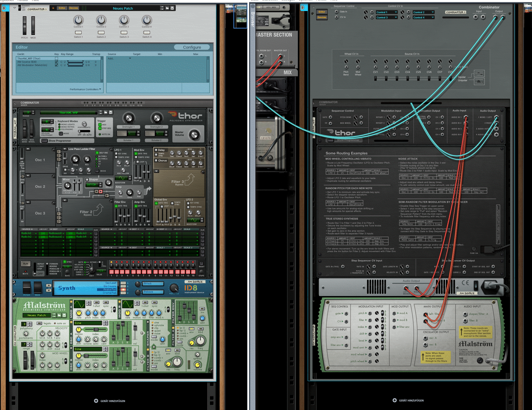Image resolution: width=532 pixels, height=410 pixels.
Task: Click GERÄT HINZUFÜGEN in the right rack
Action: (408, 400)
